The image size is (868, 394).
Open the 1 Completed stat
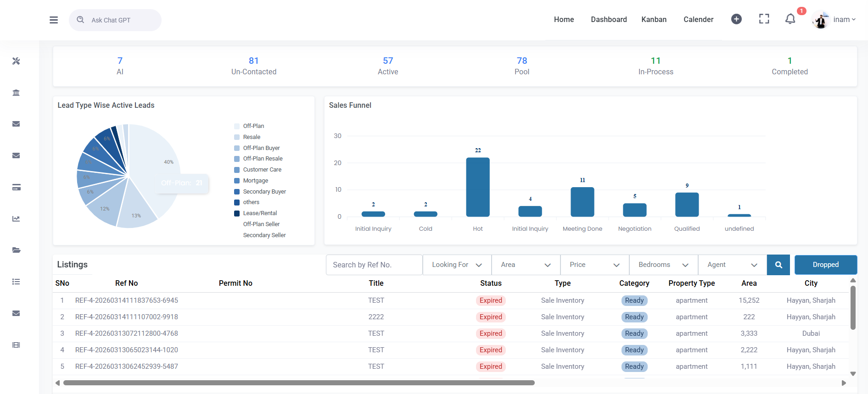click(x=790, y=66)
